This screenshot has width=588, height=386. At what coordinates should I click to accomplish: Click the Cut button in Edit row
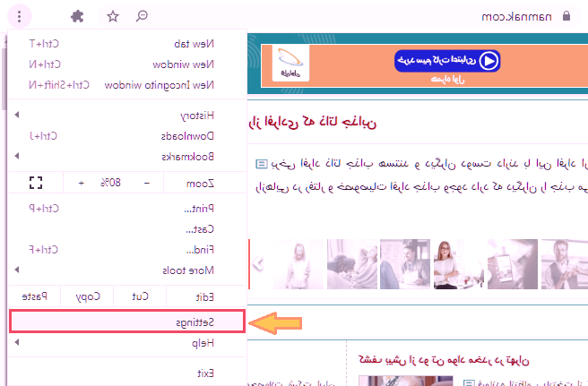click(140, 296)
